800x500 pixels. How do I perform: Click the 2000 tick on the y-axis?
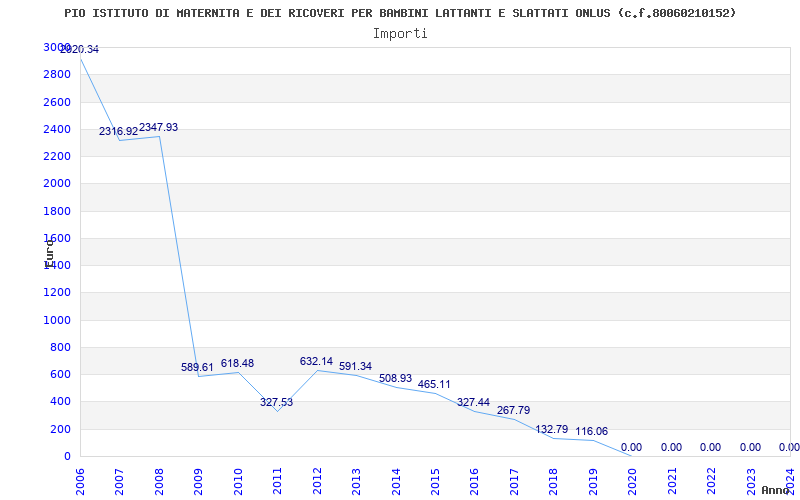(x=57, y=184)
